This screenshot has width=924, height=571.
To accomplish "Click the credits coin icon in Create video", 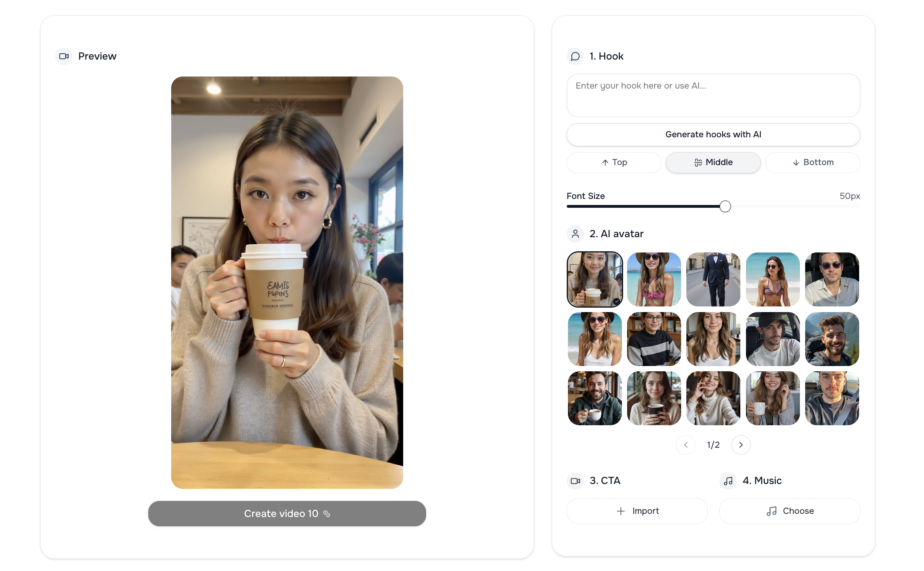I will 327,514.
